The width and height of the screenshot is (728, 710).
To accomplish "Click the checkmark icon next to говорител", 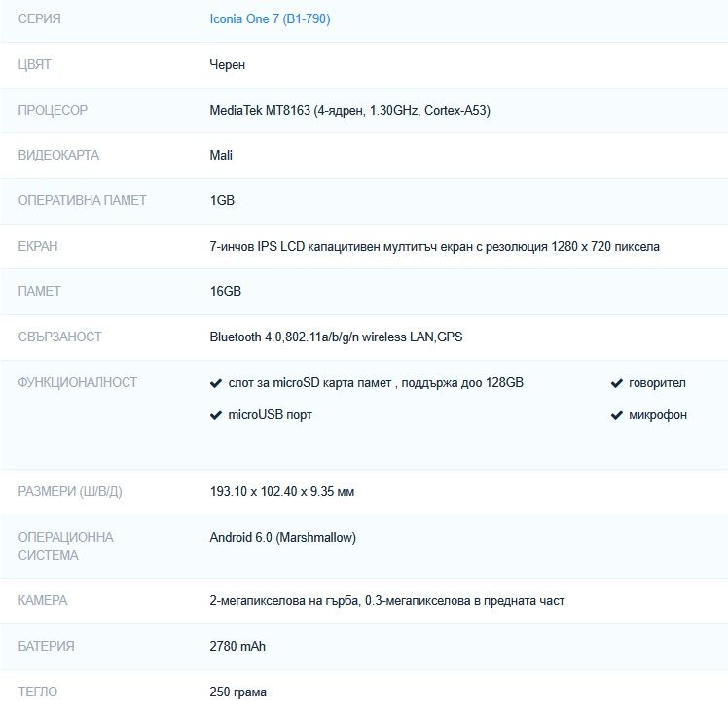I will (x=617, y=383).
